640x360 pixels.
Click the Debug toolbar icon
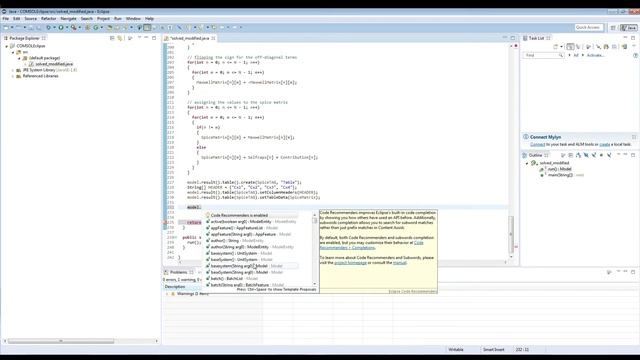[x=48, y=27]
